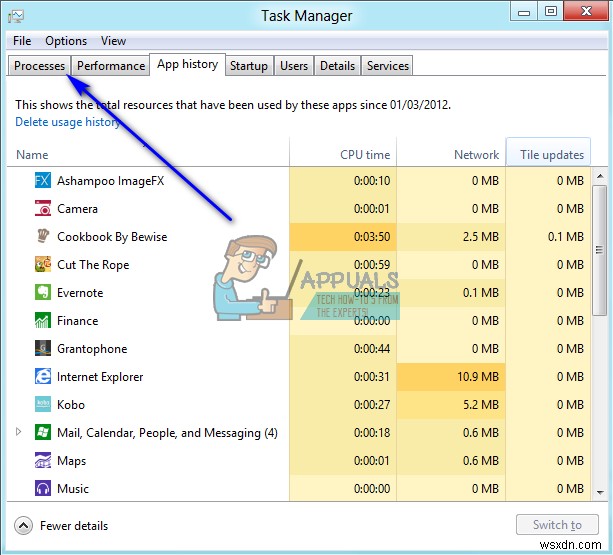613x555 pixels.
Task: Click the Fewer details label
Action: pos(74,526)
